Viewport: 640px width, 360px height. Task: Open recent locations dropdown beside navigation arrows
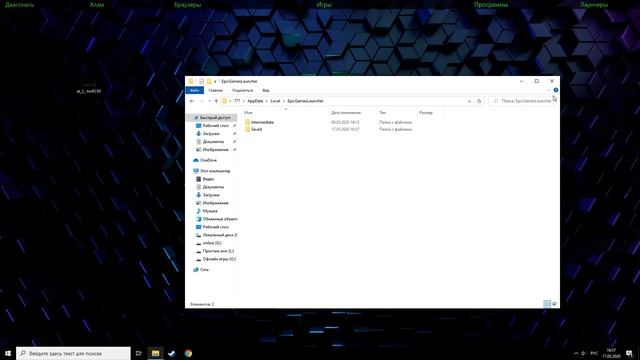(x=209, y=101)
